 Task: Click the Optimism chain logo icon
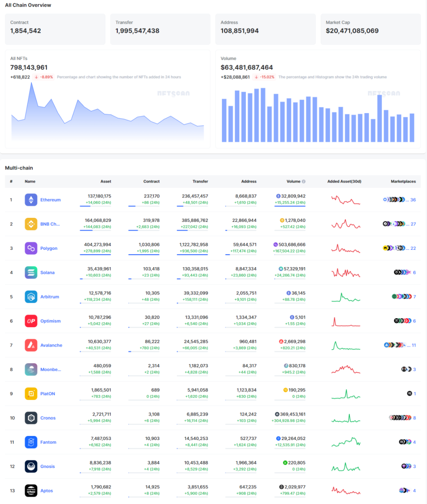tap(31, 321)
